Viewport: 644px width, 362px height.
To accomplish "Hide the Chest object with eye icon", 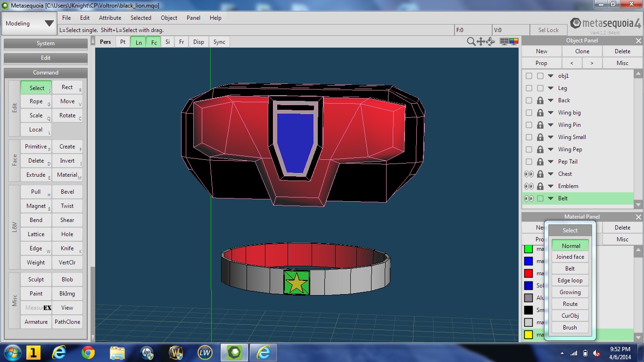I will click(x=529, y=174).
